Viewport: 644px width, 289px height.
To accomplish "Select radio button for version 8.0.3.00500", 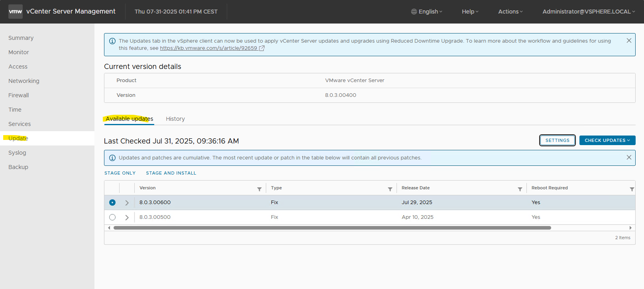I will pyautogui.click(x=112, y=217).
